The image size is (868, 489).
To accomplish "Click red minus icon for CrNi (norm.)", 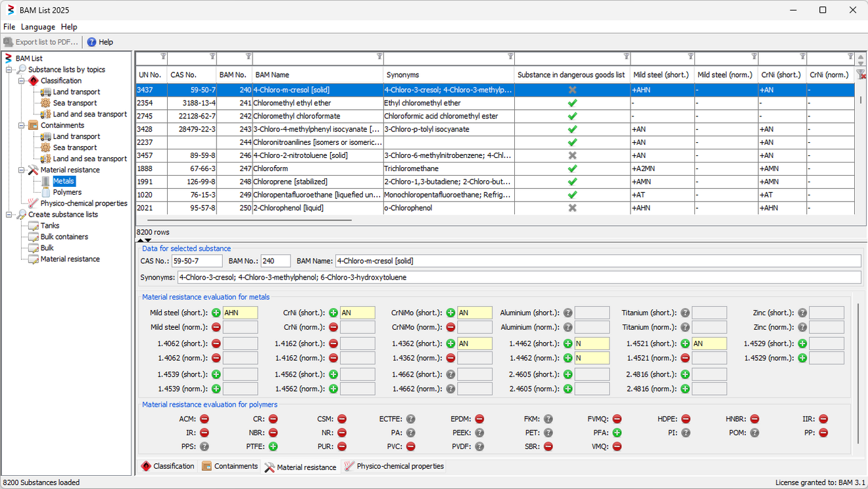I will pyautogui.click(x=333, y=327).
